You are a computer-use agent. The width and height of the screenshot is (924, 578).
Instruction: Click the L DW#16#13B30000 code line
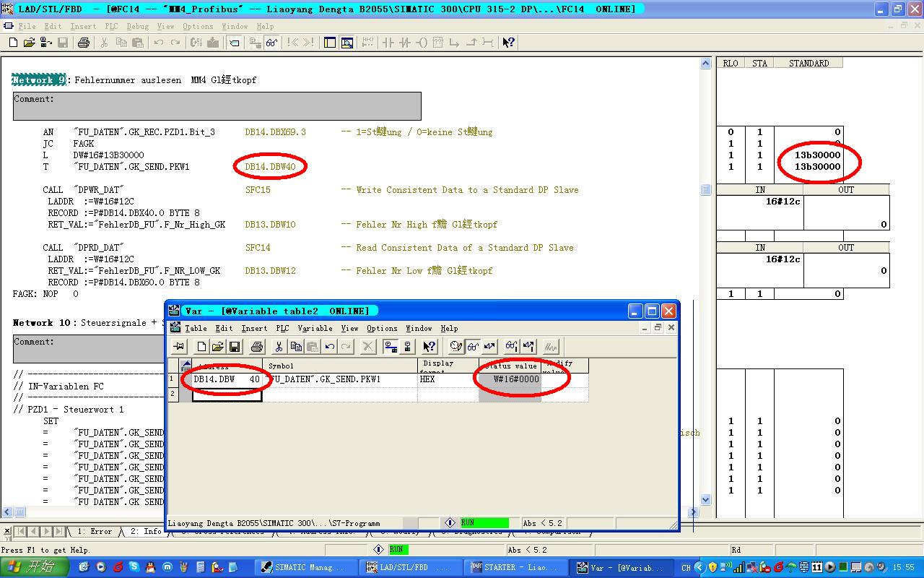(93, 155)
